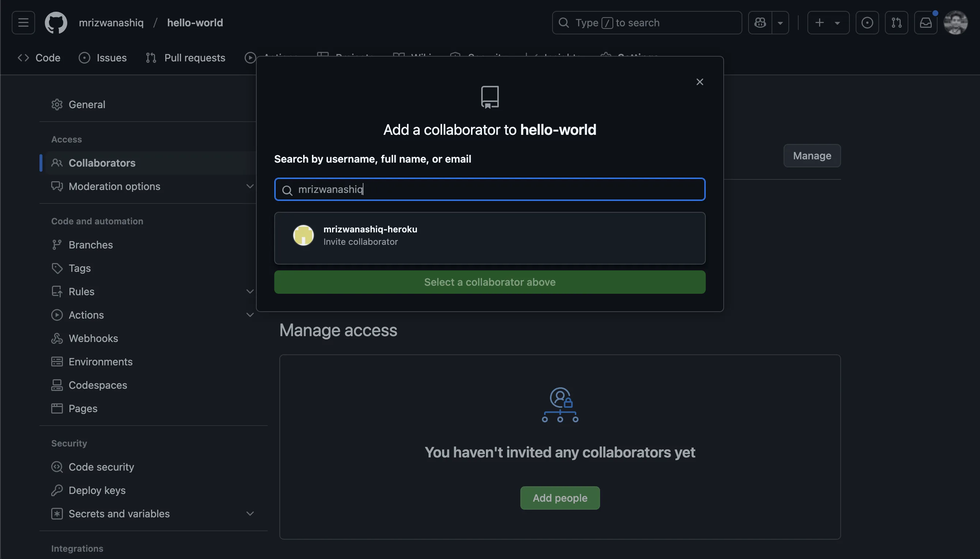
Task: View your issues icon in header
Action: pos(867,23)
